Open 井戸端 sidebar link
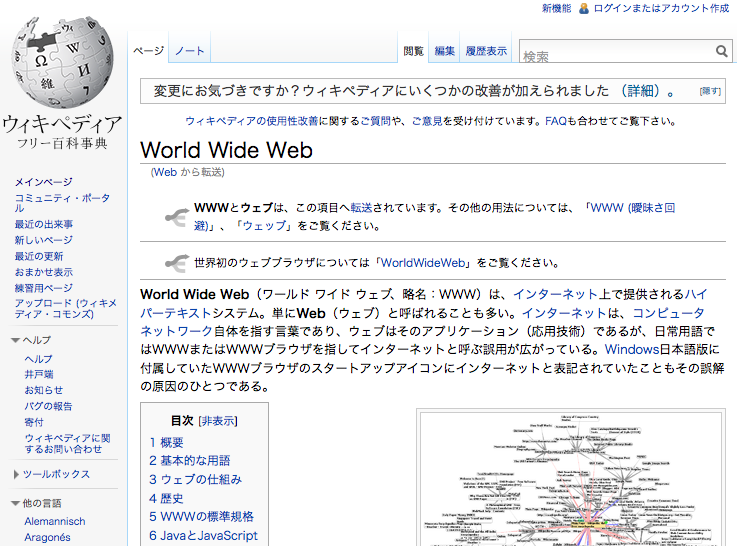Viewport: 737px width, 546px height. [39, 374]
